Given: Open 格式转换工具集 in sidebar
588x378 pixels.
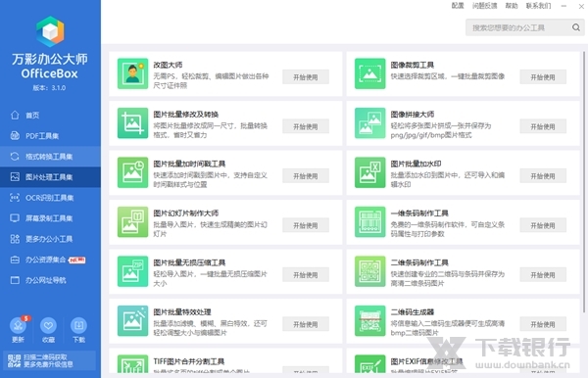Looking at the screenshot, I should coord(50,157).
